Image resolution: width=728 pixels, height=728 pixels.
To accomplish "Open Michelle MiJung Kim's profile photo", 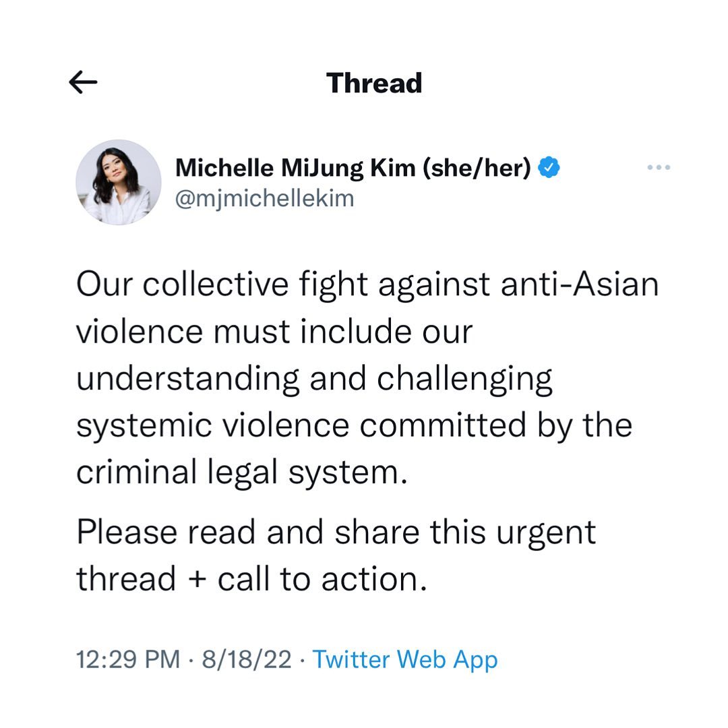I will 119,182.
